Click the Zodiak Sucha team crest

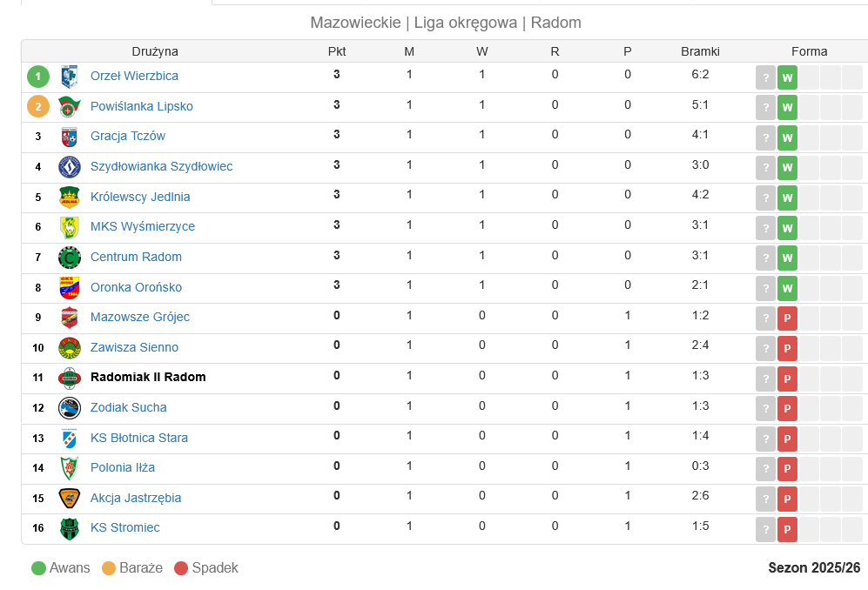(70, 408)
